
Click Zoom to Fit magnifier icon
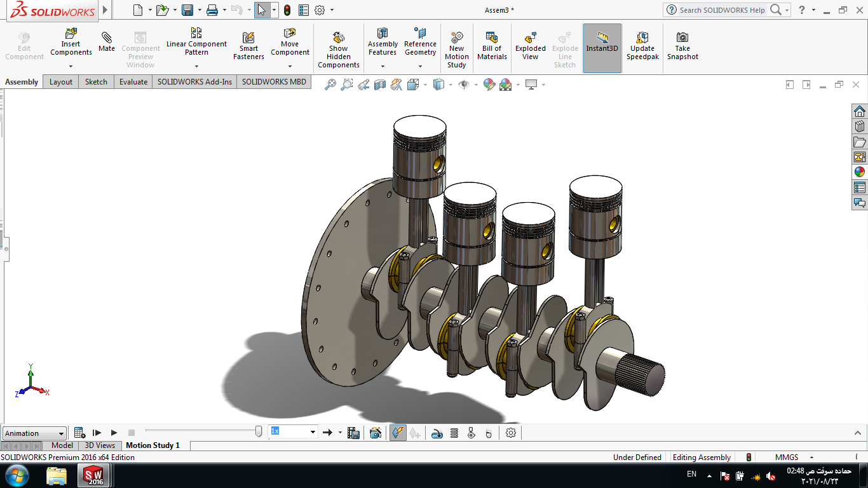pyautogui.click(x=330, y=85)
